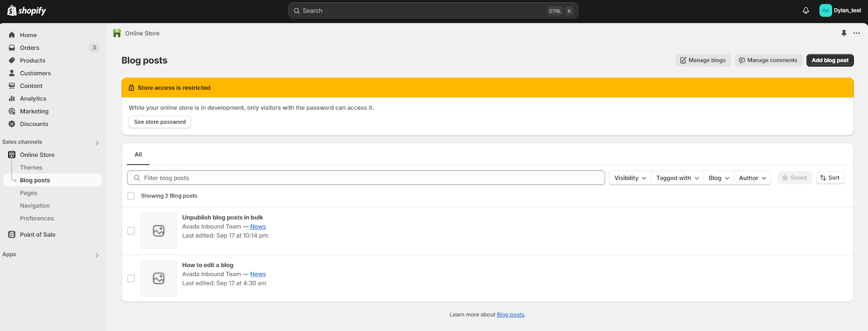Image resolution: width=868 pixels, height=331 pixels.
Task: Open the Sort options button
Action: coord(830,177)
